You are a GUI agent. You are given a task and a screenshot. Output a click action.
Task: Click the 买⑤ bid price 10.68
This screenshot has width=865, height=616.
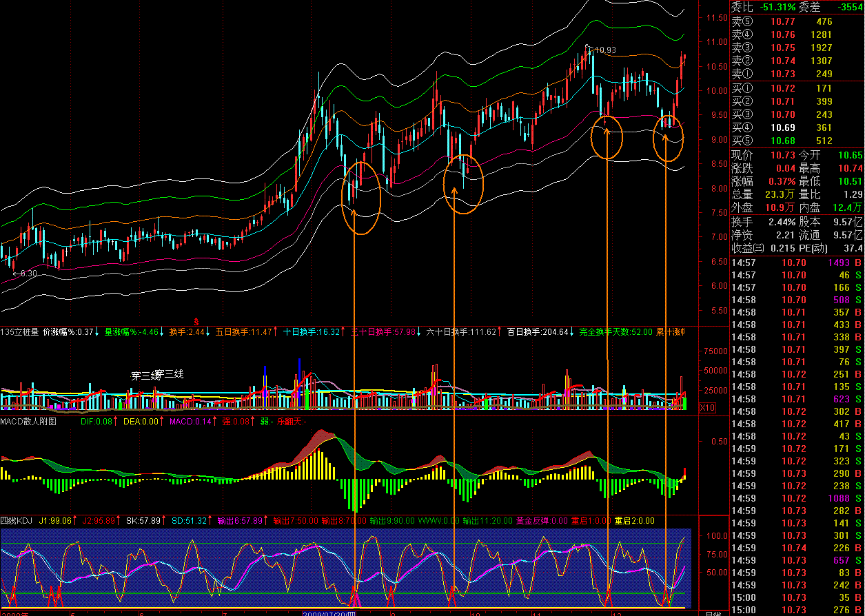[x=783, y=141]
